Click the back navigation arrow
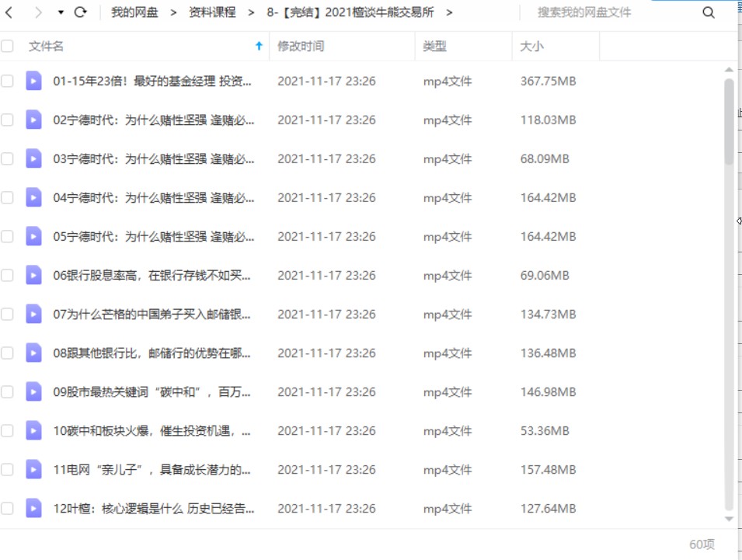Screen dimensions: 742x560 point(10,12)
